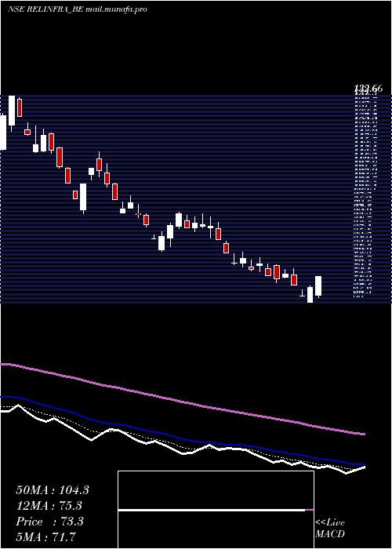Click the last white candlestick on the chart
392x549 pixels.
click(318, 286)
